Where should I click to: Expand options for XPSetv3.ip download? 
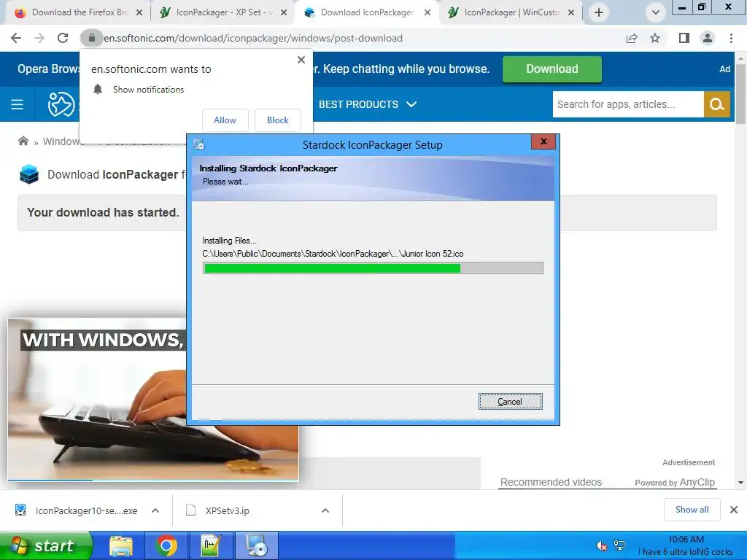tap(325, 510)
